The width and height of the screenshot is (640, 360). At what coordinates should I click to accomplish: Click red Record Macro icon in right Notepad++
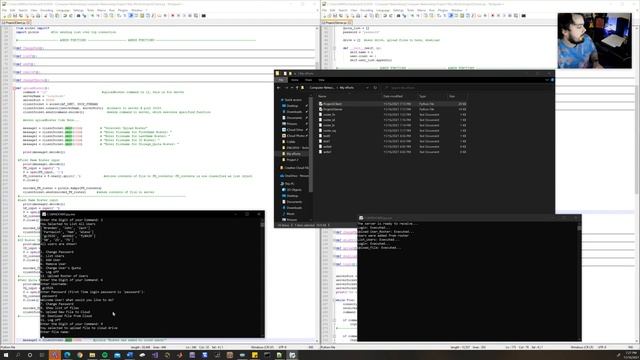coord(493,16)
